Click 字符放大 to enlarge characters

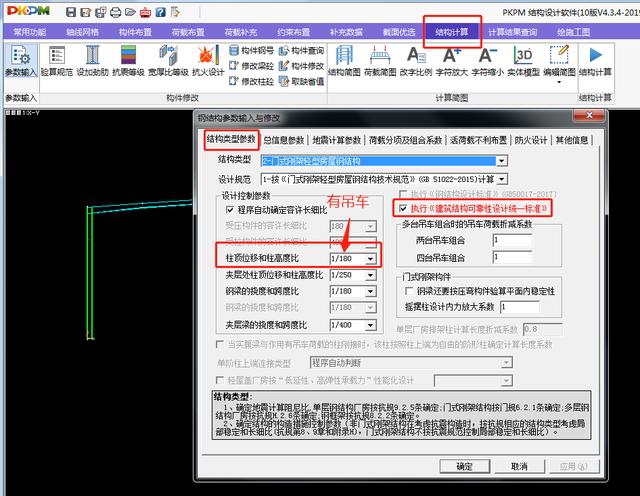[x=451, y=61]
